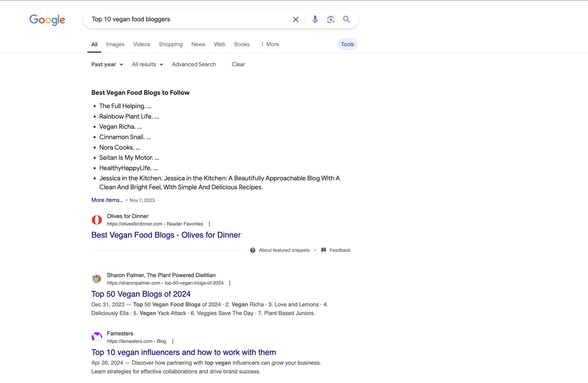This screenshot has width=588, height=383.
Task: Switch to the All tab
Action: tap(94, 44)
